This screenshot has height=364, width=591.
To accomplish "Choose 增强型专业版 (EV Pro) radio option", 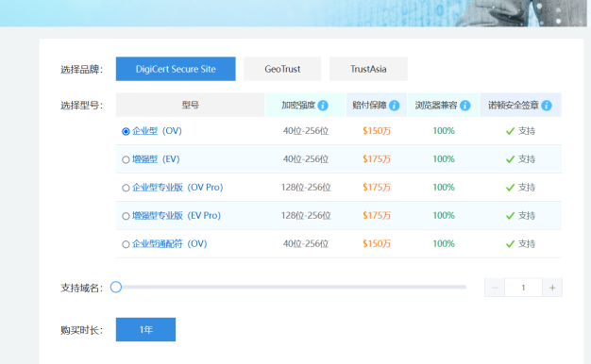I will (x=126, y=216).
